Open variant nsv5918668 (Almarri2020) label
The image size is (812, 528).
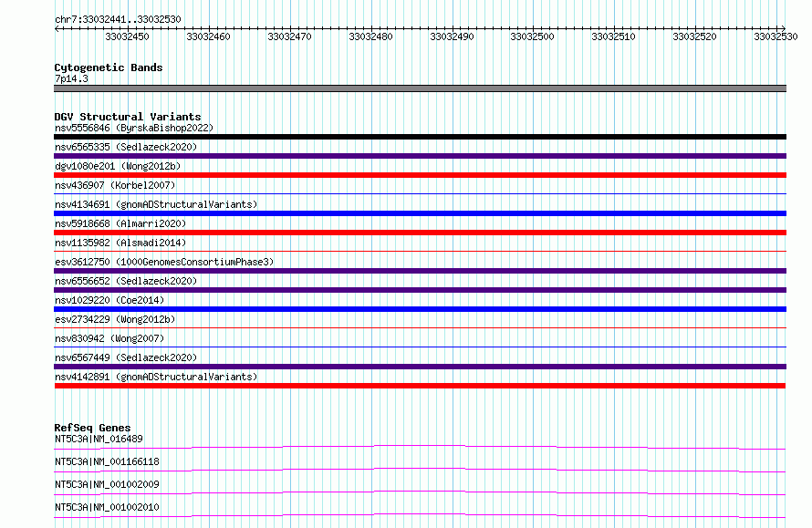[120, 223]
